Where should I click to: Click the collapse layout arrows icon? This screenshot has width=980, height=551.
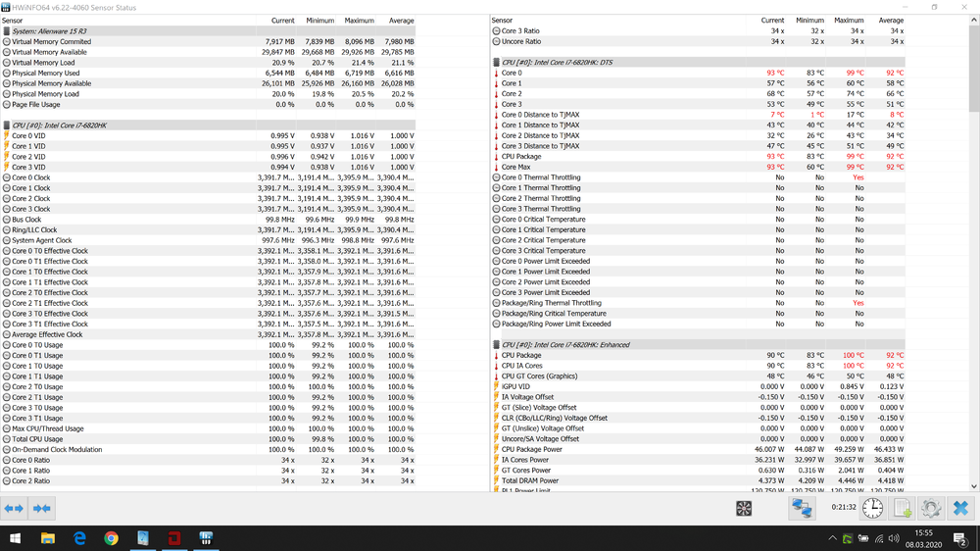pos(41,508)
